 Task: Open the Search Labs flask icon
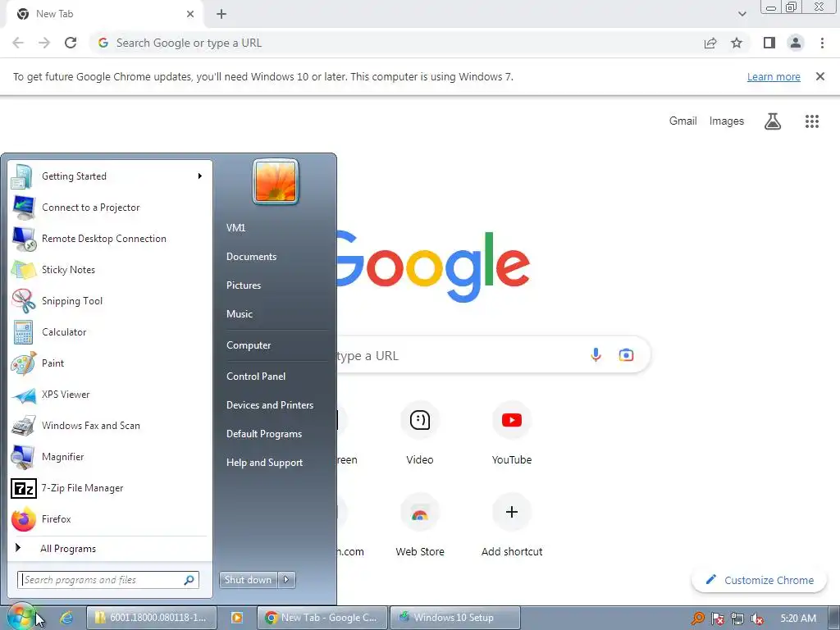[773, 121]
